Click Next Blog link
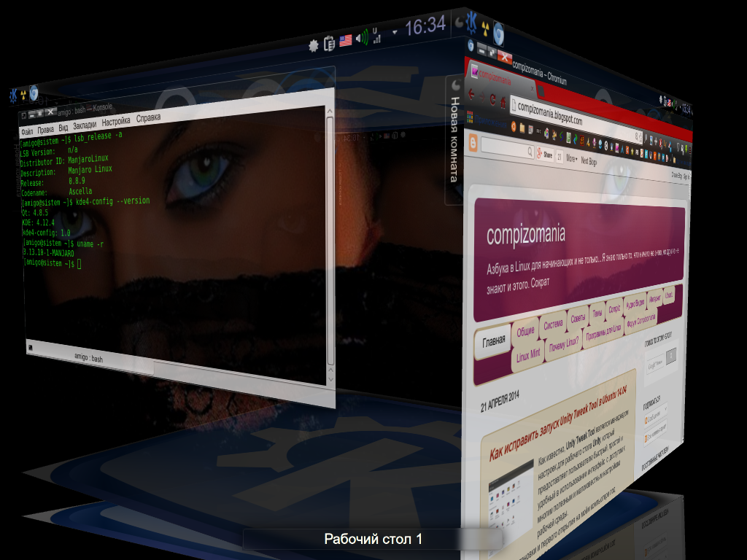The height and width of the screenshot is (560, 747). [589, 161]
